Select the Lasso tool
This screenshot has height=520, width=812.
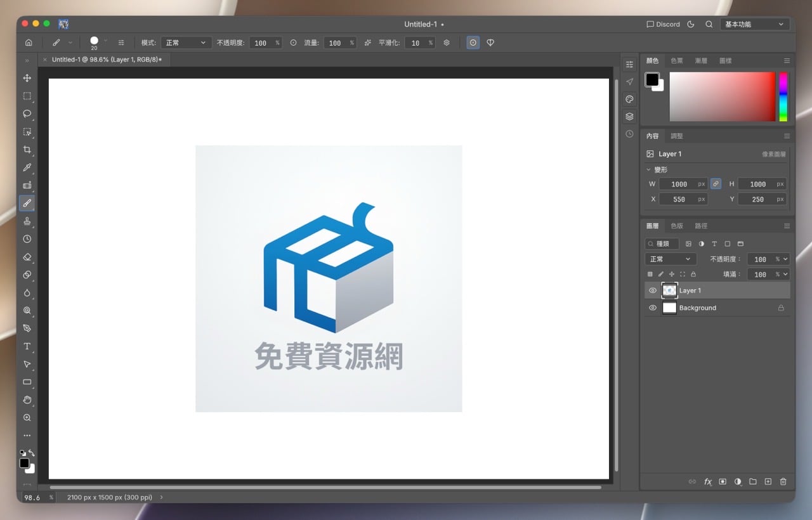point(27,114)
